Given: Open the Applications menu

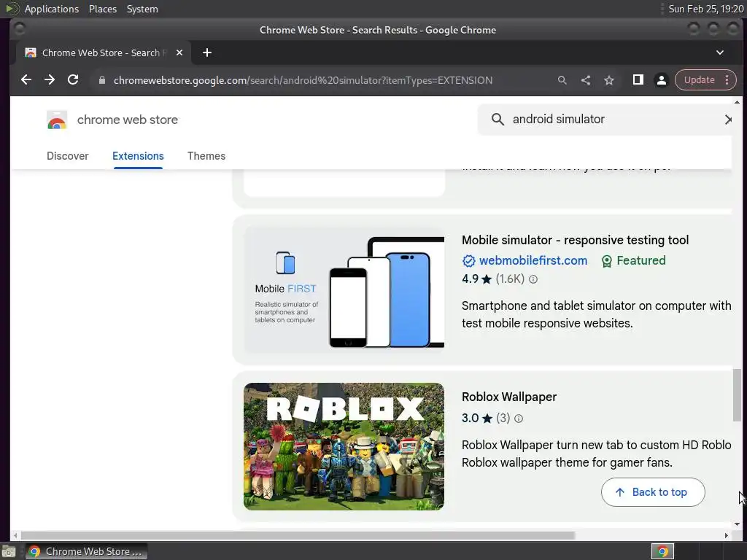Looking at the screenshot, I should (x=52, y=9).
